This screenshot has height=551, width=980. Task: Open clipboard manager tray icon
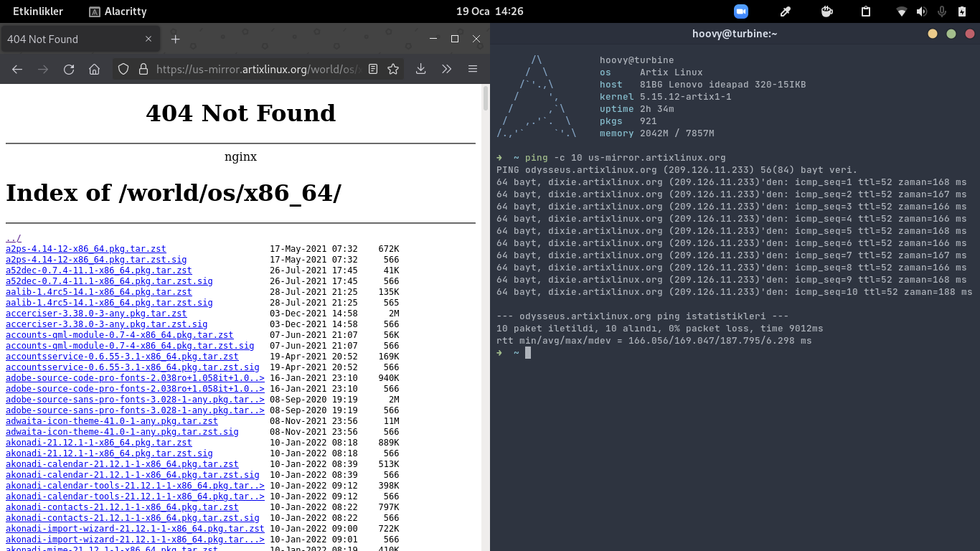(x=866, y=11)
